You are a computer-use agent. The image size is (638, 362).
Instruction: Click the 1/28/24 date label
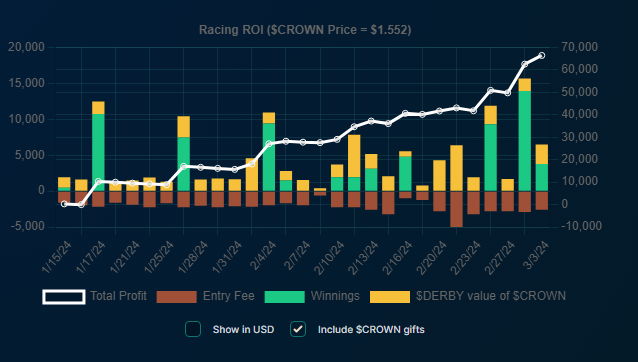[x=193, y=257]
